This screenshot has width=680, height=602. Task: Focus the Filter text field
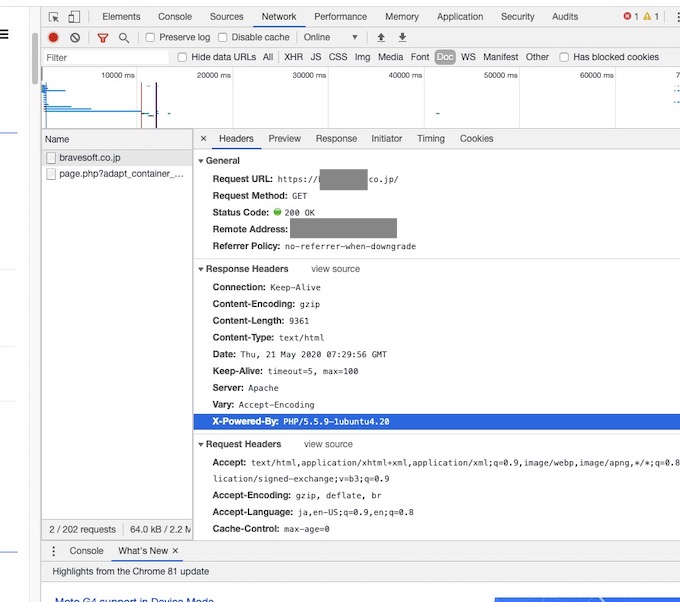click(105, 57)
